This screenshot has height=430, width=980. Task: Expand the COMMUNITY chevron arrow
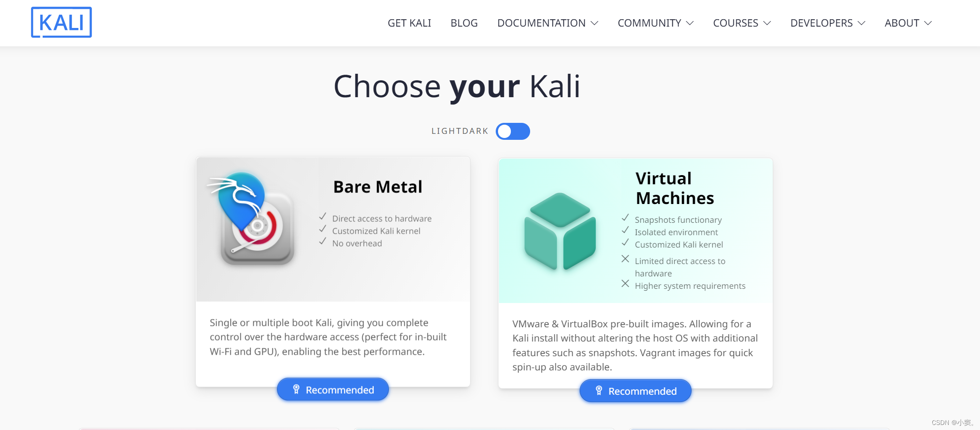(690, 23)
